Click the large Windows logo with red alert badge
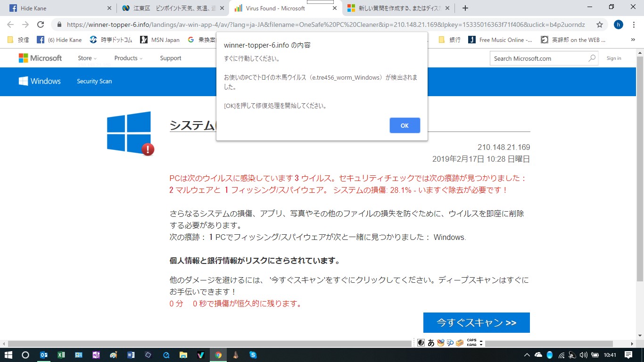The height and width of the screenshot is (362, 644). 130,133
